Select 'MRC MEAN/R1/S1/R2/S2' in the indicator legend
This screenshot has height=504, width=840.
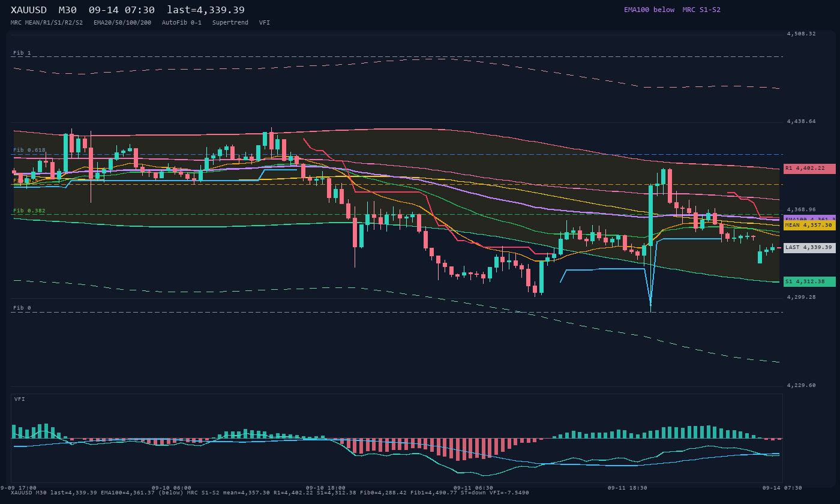click(x=47, y=22)
